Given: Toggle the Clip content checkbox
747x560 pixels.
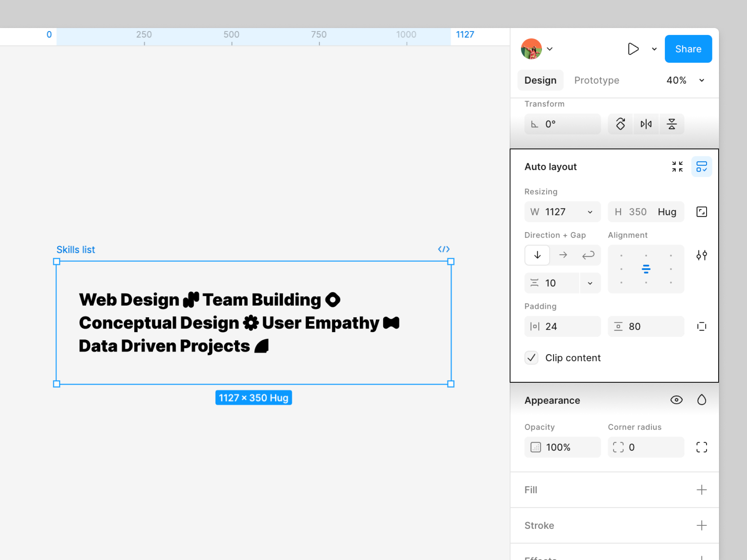Looking at the screenshot, I should (x=531, y=358).
